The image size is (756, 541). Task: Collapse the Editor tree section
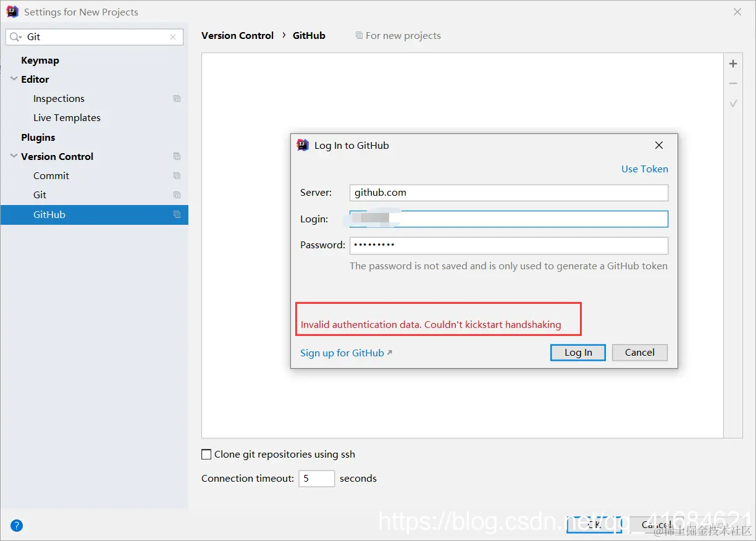[14, 79]
